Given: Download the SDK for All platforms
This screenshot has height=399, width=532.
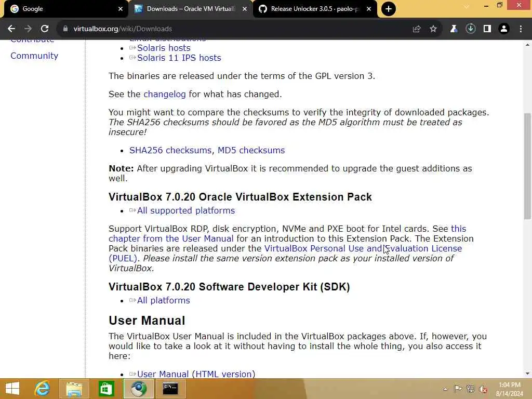Looking at the screenshot, I should click(x=164, y=301).
